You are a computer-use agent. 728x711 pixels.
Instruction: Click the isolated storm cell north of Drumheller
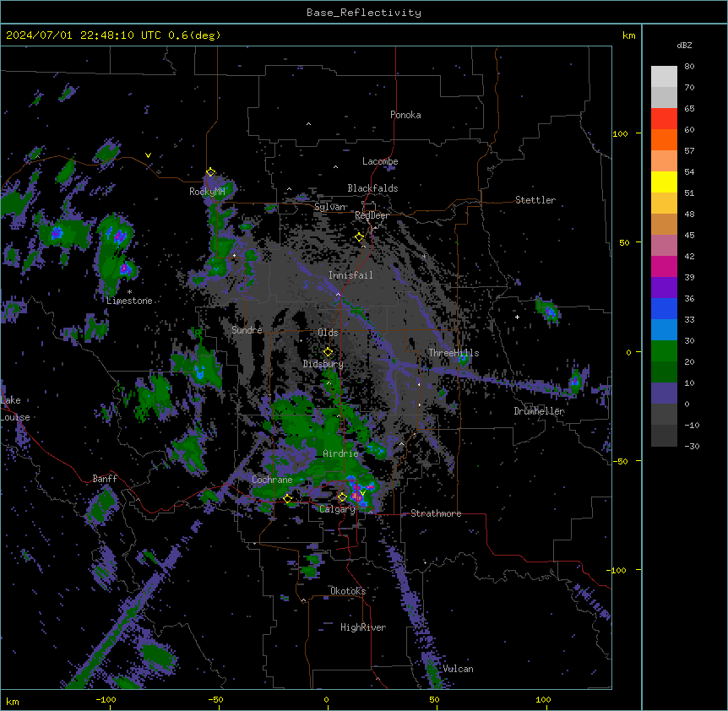coord(548,310)
